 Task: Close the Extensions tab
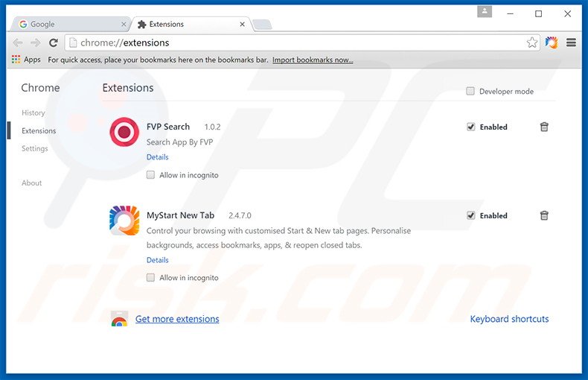[242, 24]
